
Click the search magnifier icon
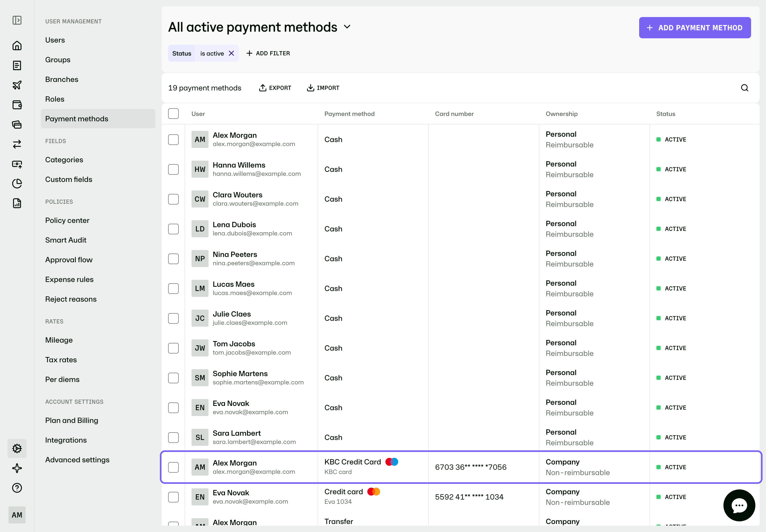pos(745,88)
